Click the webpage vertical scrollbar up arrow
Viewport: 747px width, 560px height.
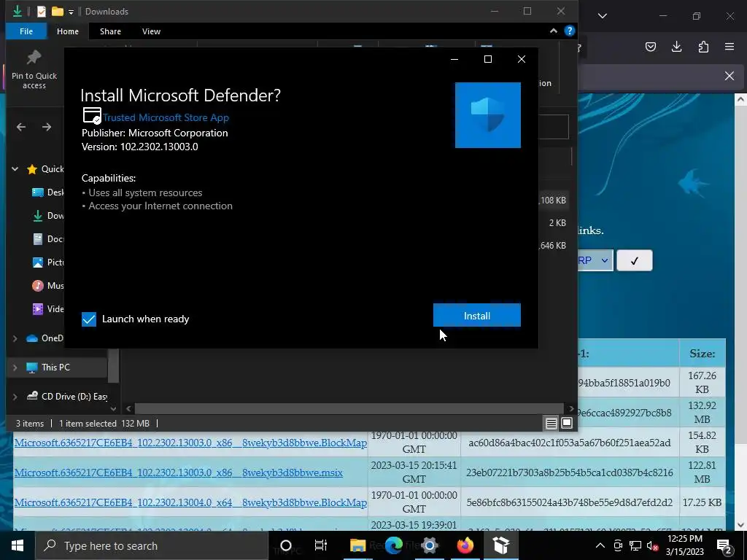[740, 100]
